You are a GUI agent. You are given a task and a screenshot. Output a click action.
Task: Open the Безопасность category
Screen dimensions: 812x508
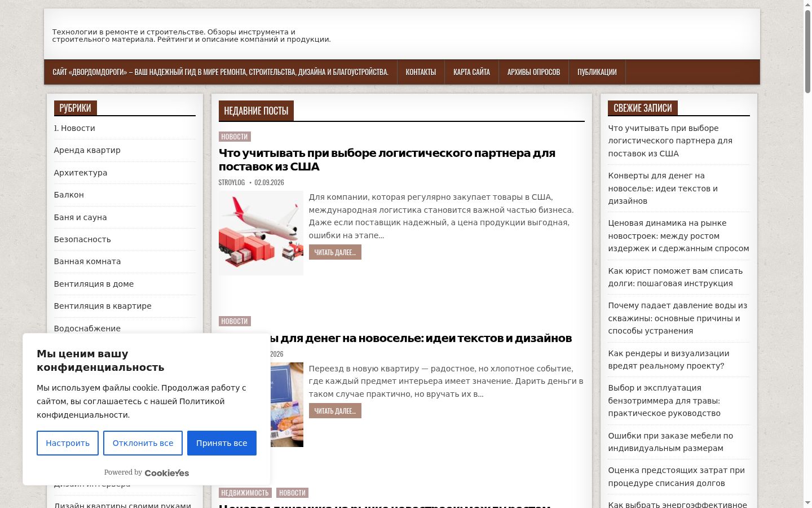tap(82, 239)
